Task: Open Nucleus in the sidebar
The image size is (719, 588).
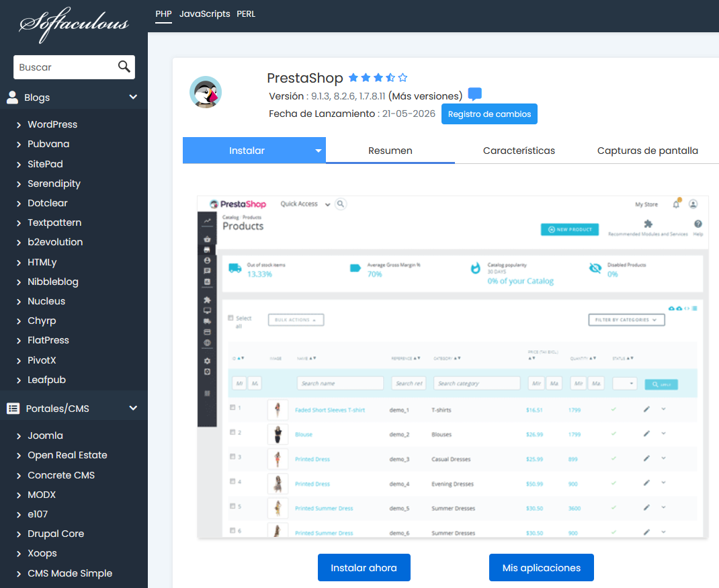Action: pos(46,301)
